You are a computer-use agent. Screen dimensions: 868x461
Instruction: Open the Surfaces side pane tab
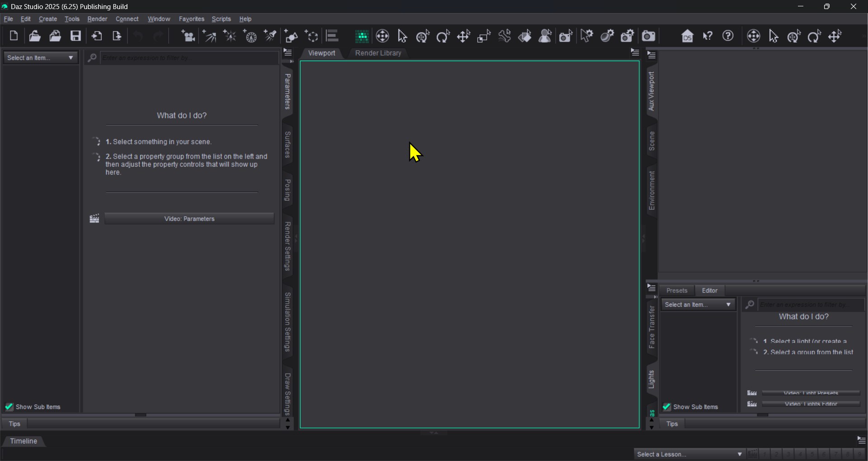tap(288, 145)
